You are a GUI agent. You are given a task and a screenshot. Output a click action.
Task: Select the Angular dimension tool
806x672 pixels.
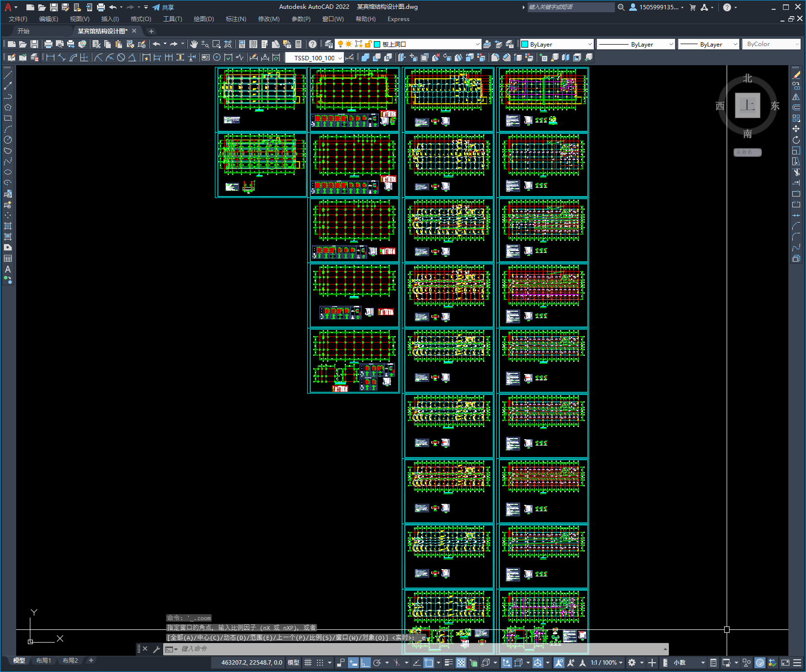132,57
